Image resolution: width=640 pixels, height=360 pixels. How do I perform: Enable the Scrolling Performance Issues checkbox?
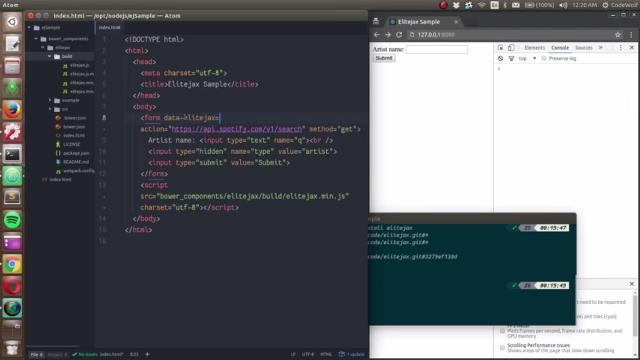click(502, 348)
